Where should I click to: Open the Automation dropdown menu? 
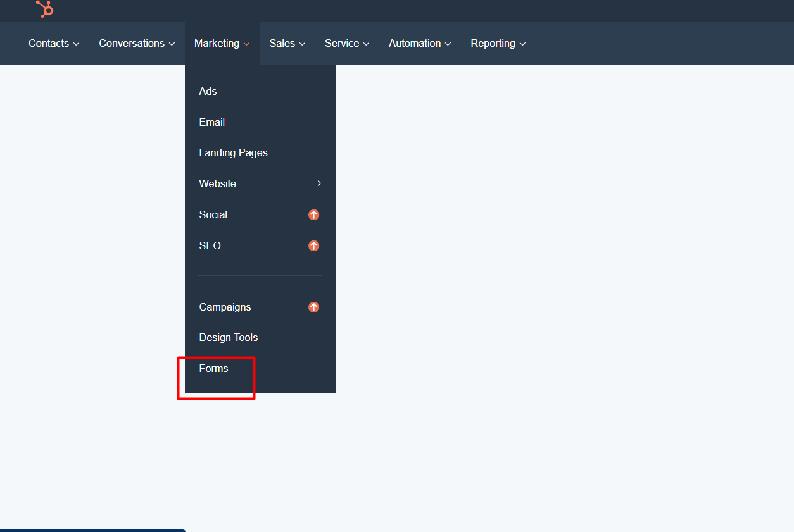(420, 44)
